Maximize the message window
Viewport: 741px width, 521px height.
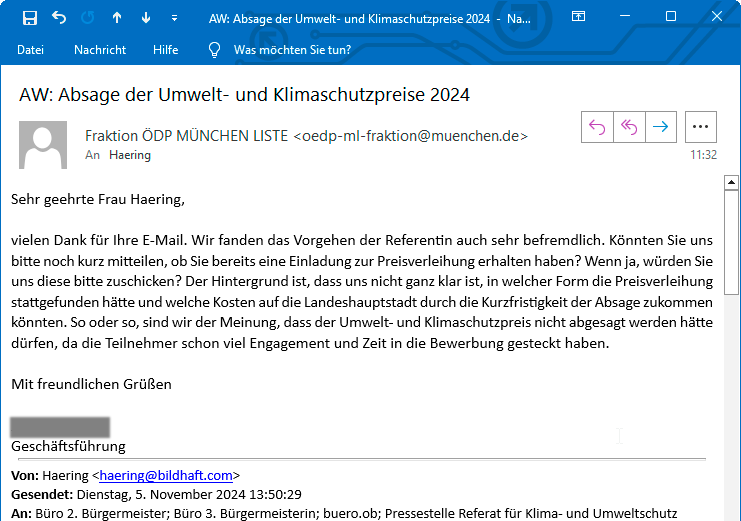(671, 17)
